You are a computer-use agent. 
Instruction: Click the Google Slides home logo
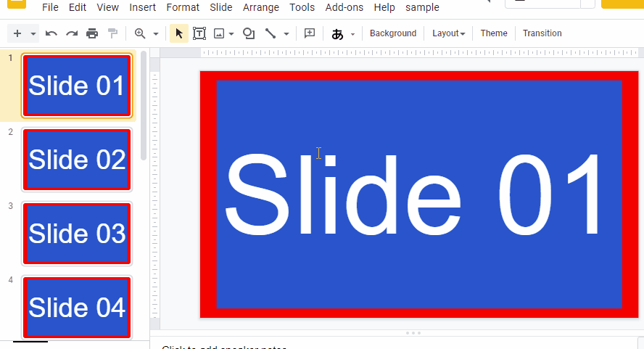click(x=17, y=4)
